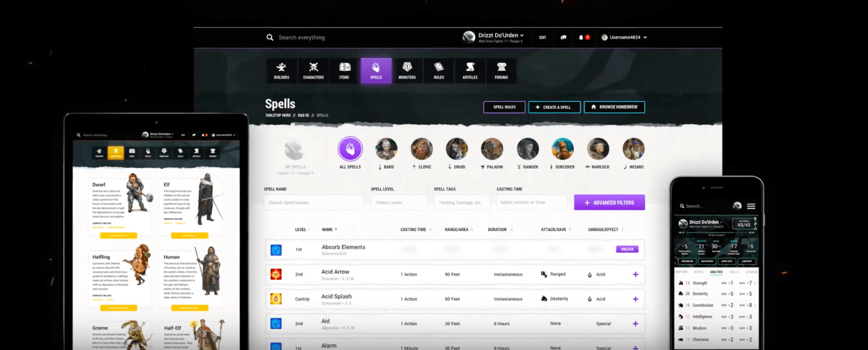
Task: Click the Spell Rules button
Action: pyautogui.click(x=504, y=107)
